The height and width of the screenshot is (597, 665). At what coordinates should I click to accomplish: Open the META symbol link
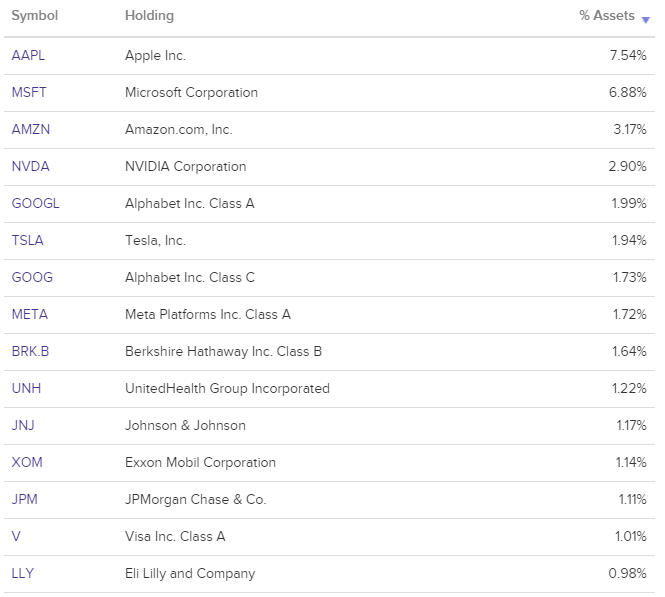tap(29, 314)
